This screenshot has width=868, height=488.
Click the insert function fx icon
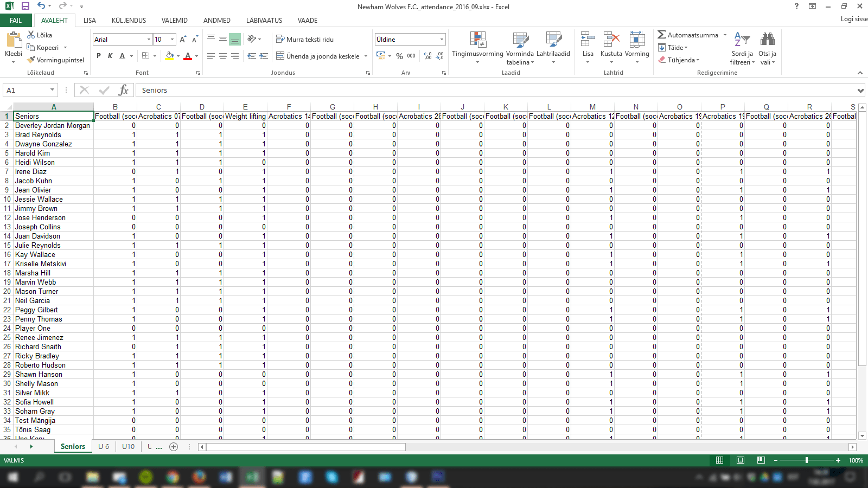(123, 90)
